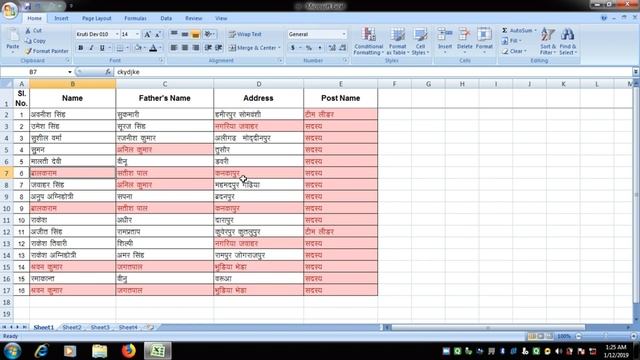
Task: Click the Office button logo
Action: click(x=10, y=10)
